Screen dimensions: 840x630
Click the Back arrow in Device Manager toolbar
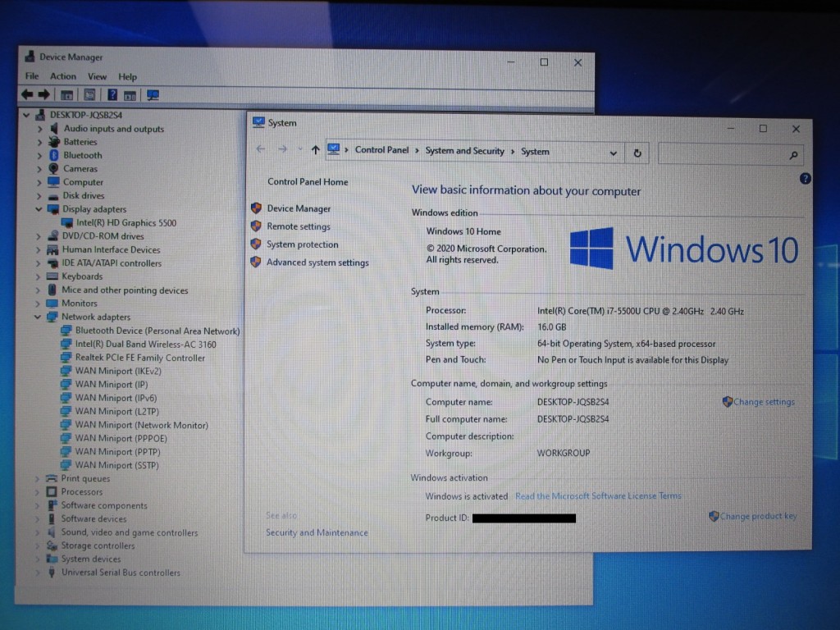[x=27, y=95]
